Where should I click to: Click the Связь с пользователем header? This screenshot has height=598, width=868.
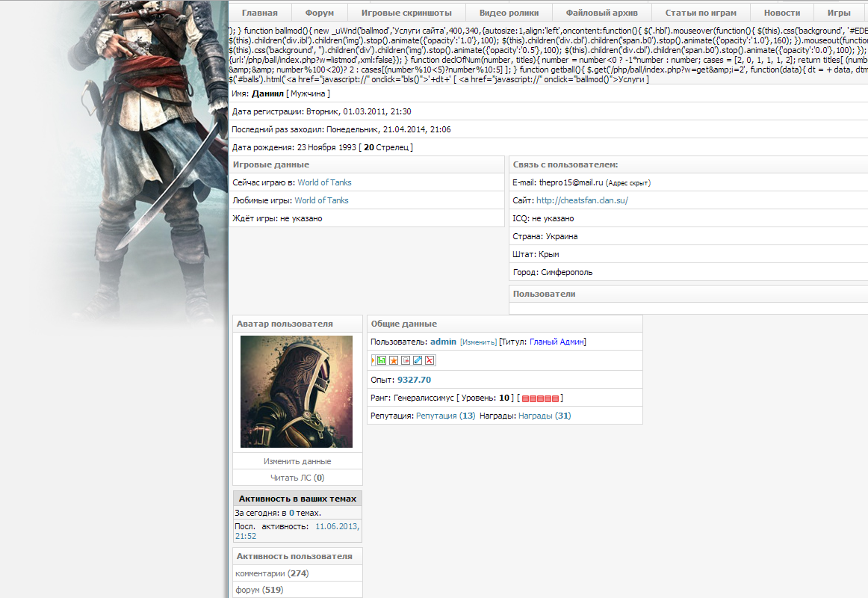(688, 164)
